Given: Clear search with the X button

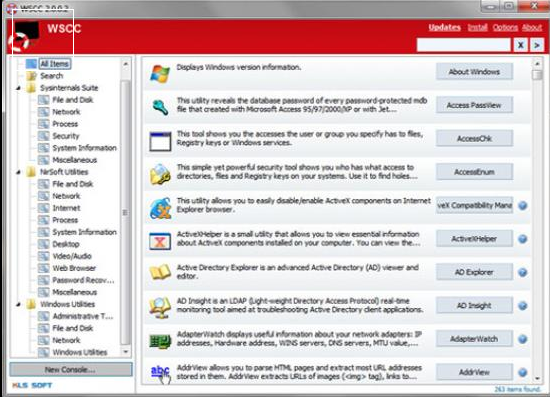Looking at the screenshot, I should (521, 45).
